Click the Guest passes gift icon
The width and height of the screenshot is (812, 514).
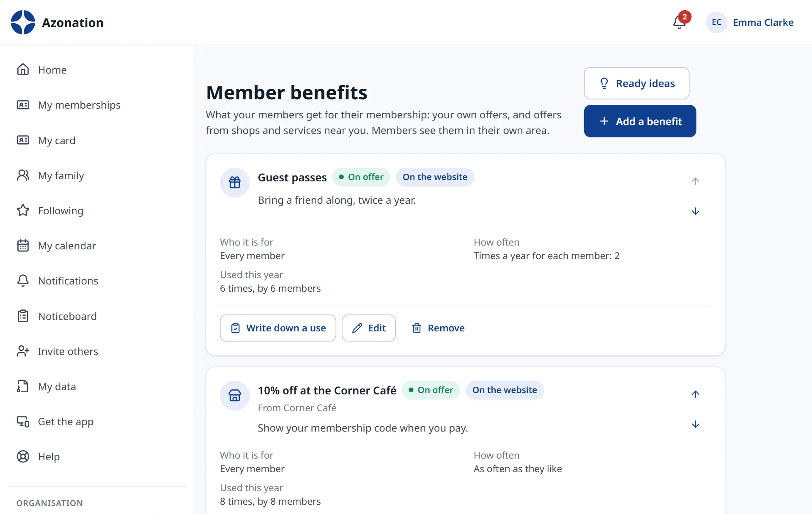coord(235,183)
